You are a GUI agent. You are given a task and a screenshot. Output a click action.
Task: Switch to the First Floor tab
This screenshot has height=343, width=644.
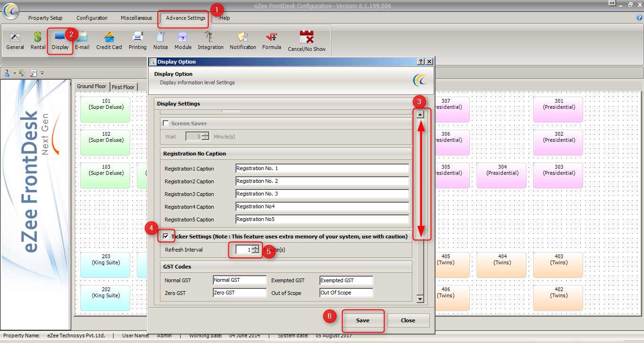click(x=124, y=87)
